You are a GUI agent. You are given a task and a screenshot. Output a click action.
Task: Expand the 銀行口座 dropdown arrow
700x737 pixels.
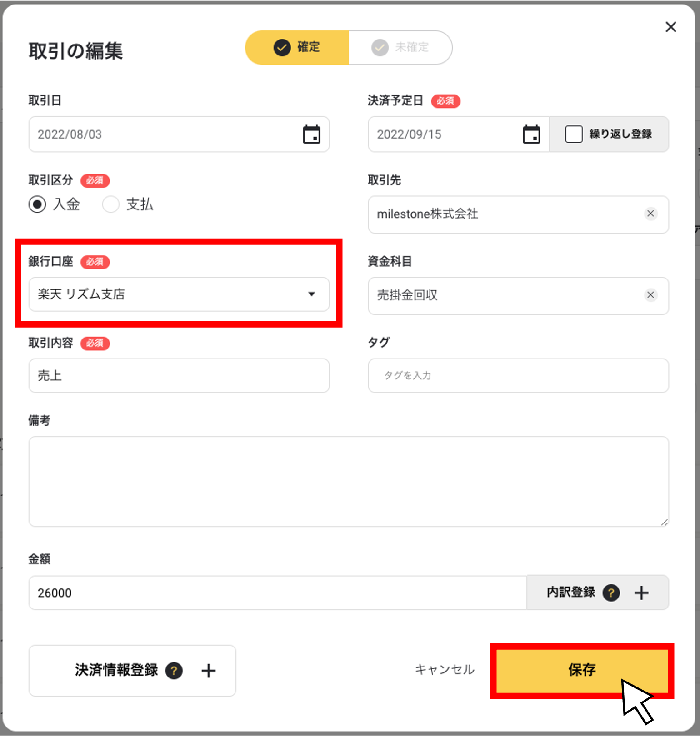tap(312, 294)
